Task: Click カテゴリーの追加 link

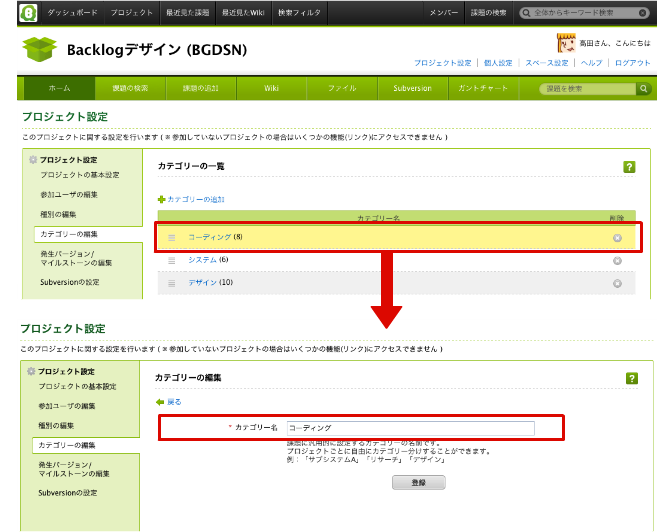Action: click(x=196, y=199)
